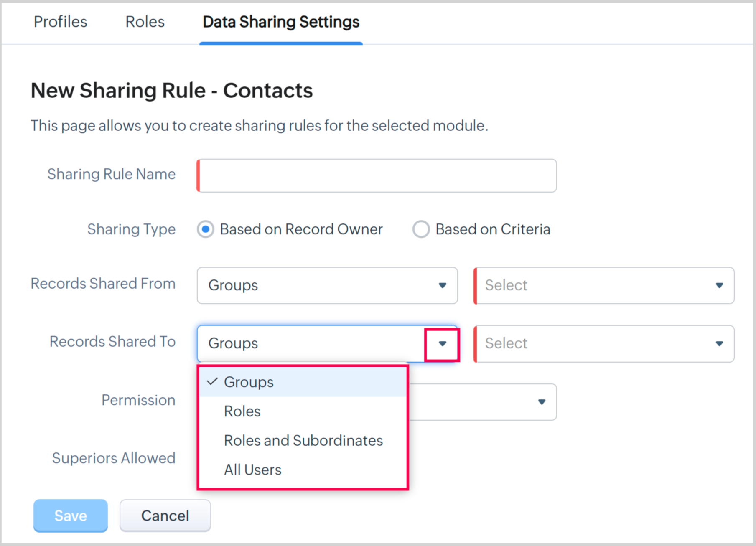Click the highlighted arrow of Records Shared To
The image size is (756, 546).
[x=442, y=344]
